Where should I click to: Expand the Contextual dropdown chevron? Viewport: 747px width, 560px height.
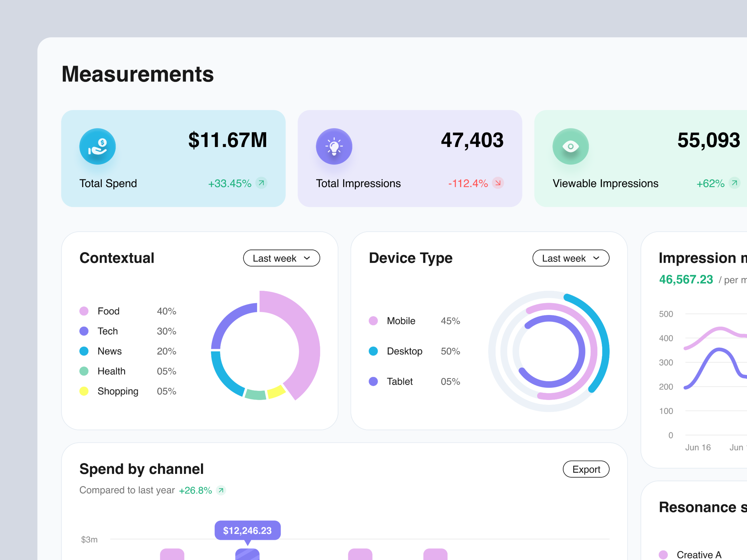(307, 258)
